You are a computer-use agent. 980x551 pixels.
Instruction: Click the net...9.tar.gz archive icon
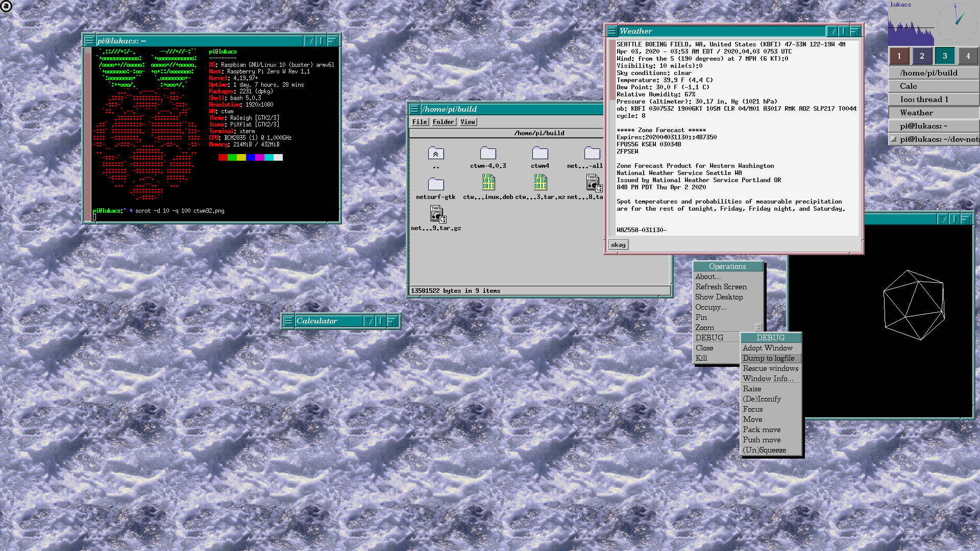tap(437, 214)
